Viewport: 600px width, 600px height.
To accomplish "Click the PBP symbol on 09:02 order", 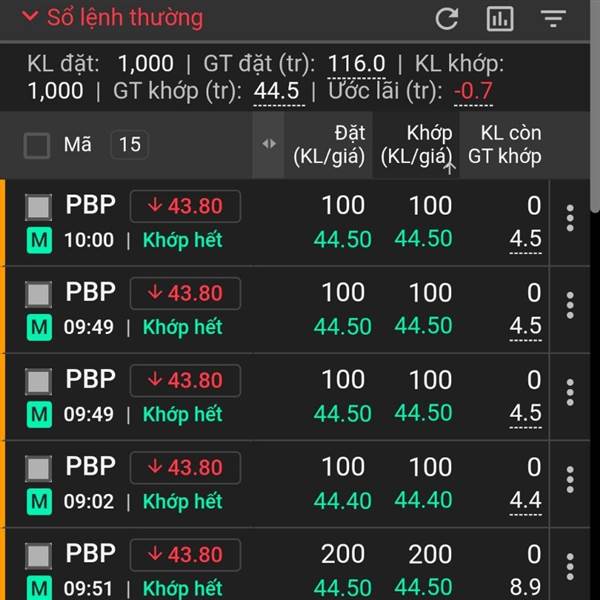I will 91,466.
